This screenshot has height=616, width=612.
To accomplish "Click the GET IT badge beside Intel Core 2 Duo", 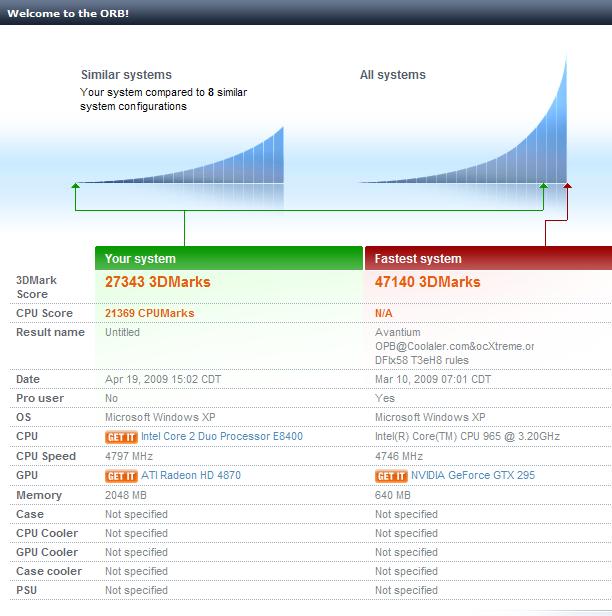I will 121,437.
